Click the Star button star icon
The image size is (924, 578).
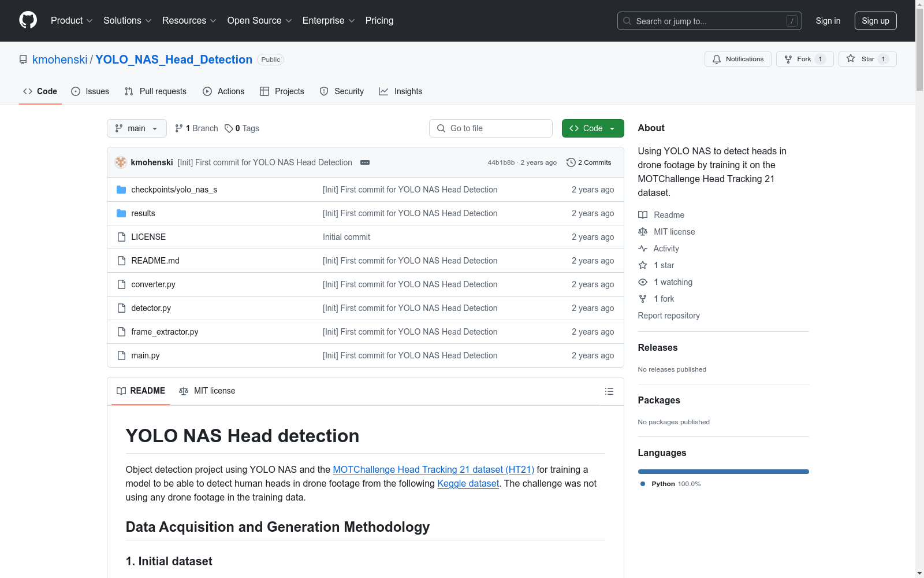pos(851,58)
